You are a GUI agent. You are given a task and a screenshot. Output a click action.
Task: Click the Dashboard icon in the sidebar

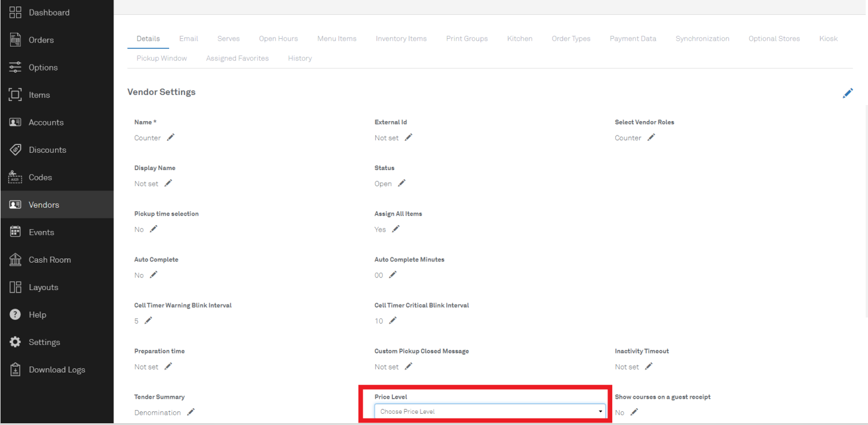tap(16, 13)
